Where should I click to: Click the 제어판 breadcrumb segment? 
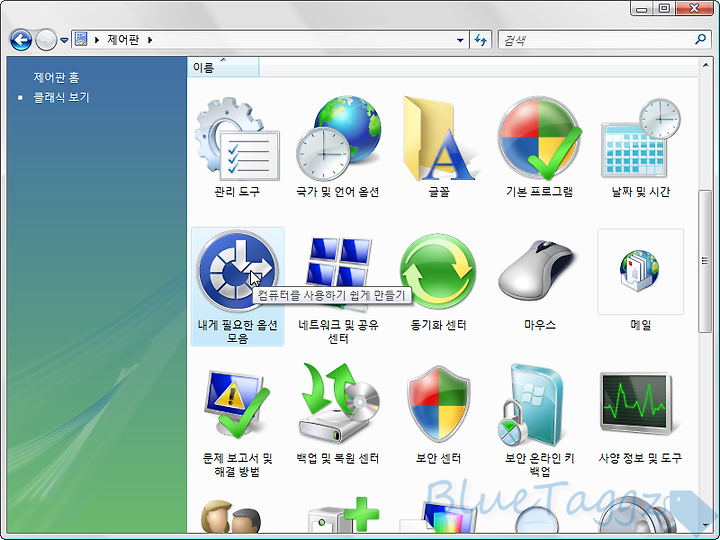[123, 40]
